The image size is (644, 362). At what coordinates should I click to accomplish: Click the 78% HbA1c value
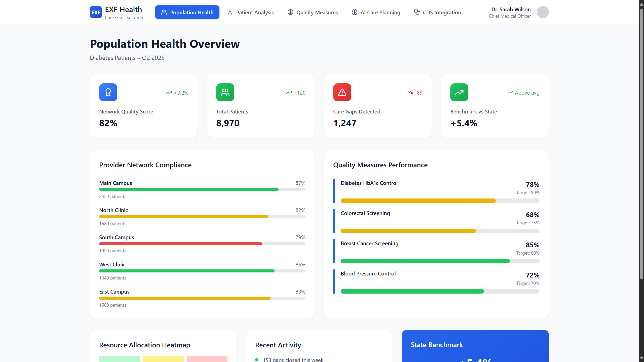533,184
